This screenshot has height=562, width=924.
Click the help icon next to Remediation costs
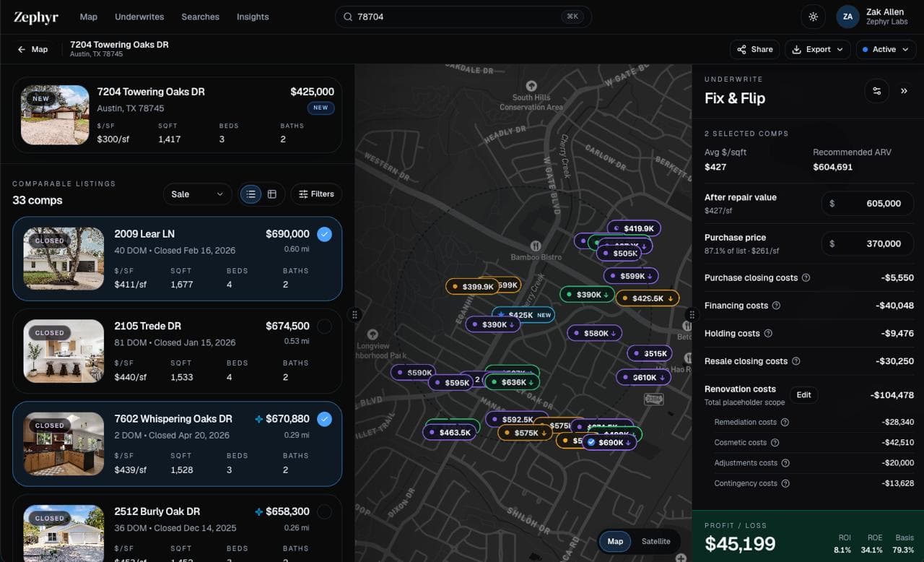click(785, 423)
